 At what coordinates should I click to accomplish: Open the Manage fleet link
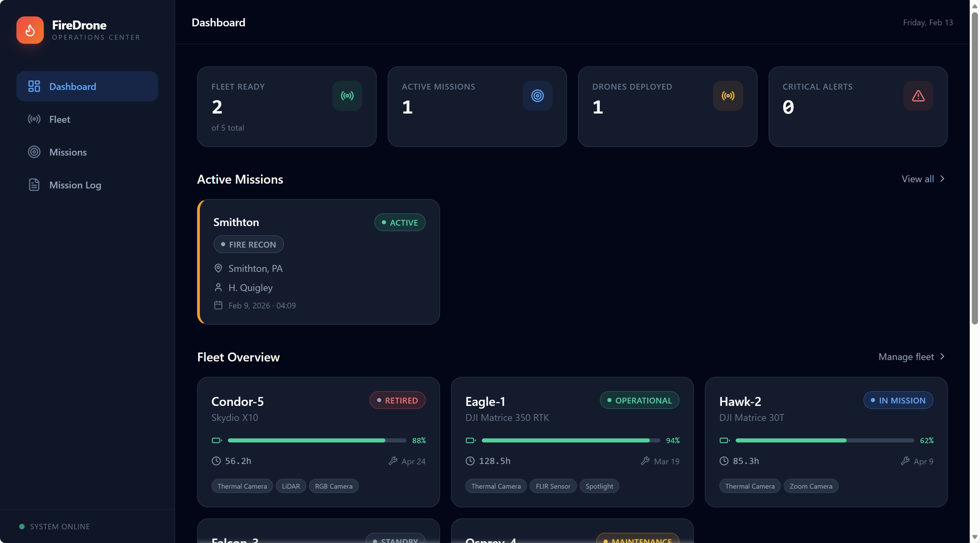pos(912,357)
